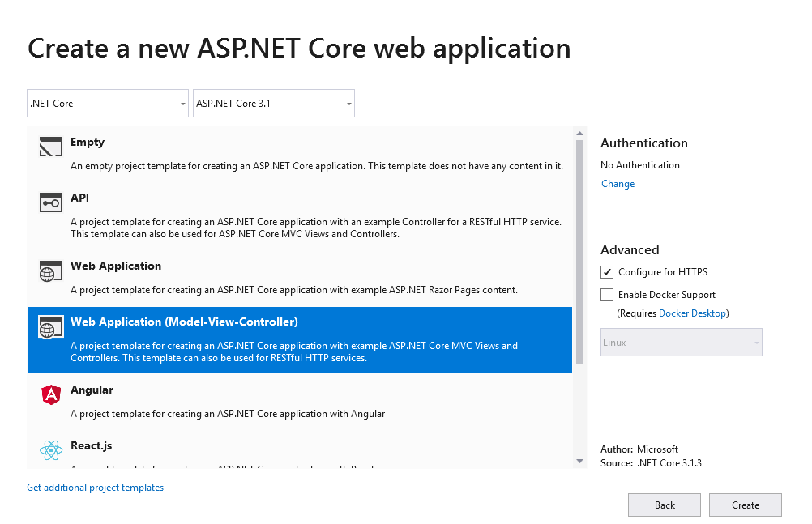
Task: Click the Empty template icon
Action: coord(51,147)
